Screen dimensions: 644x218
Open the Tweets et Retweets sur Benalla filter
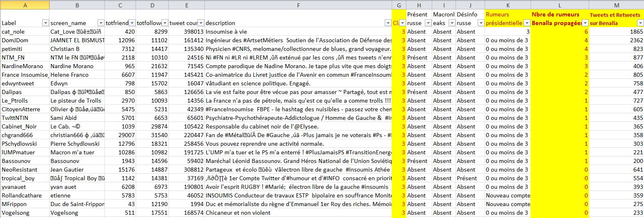pyautogui.click(x=640, y=23)
